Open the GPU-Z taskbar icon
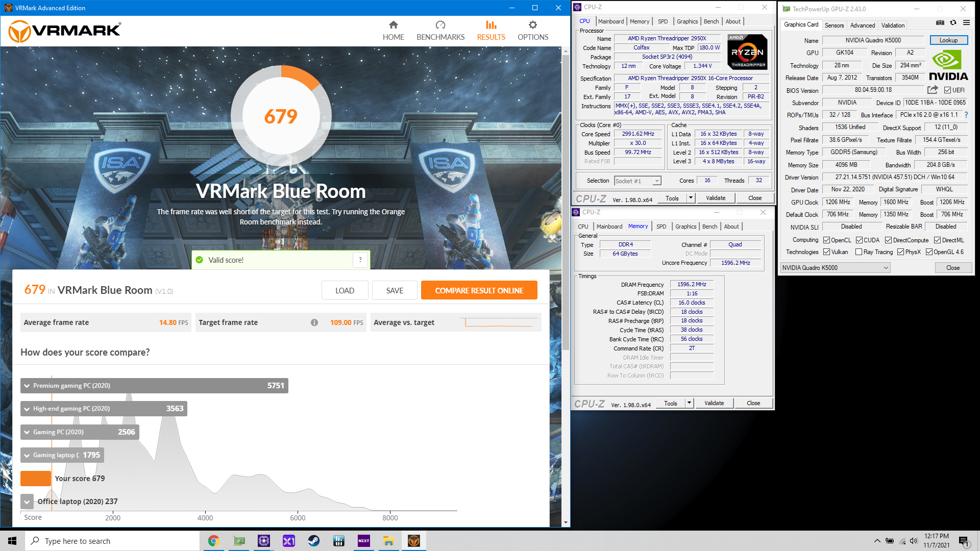 [239, 541]
